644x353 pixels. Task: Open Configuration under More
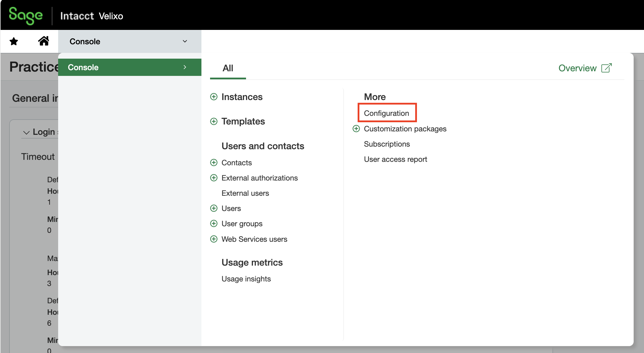386,113
